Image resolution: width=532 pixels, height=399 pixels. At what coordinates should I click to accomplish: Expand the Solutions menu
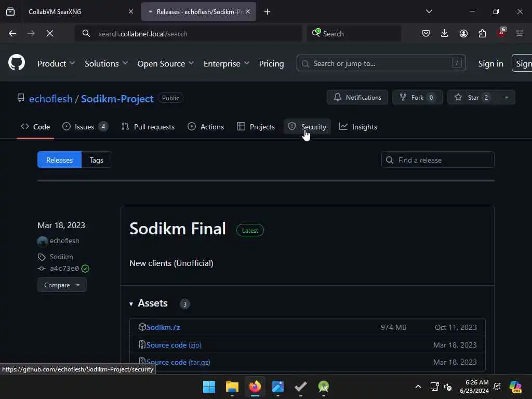click(106, 63)
